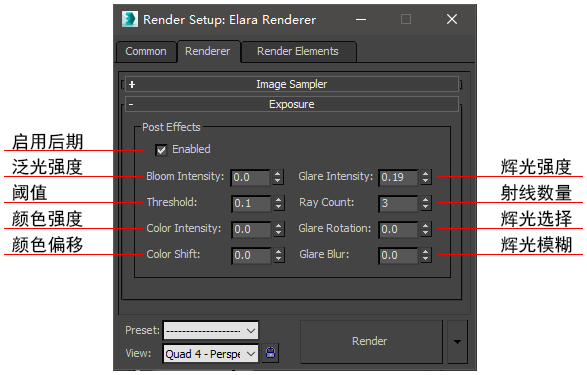This screenshot has height=375, width=587.
Task: Click the Color Intensity value field
Action: click(251, 229)
